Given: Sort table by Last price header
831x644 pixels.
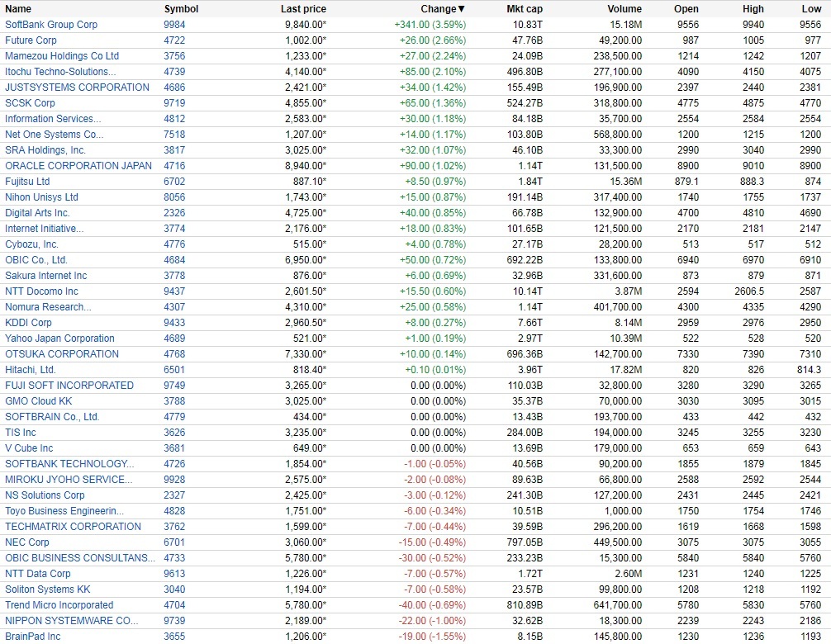Looking at the screenshot, I should tap(303, 9).
